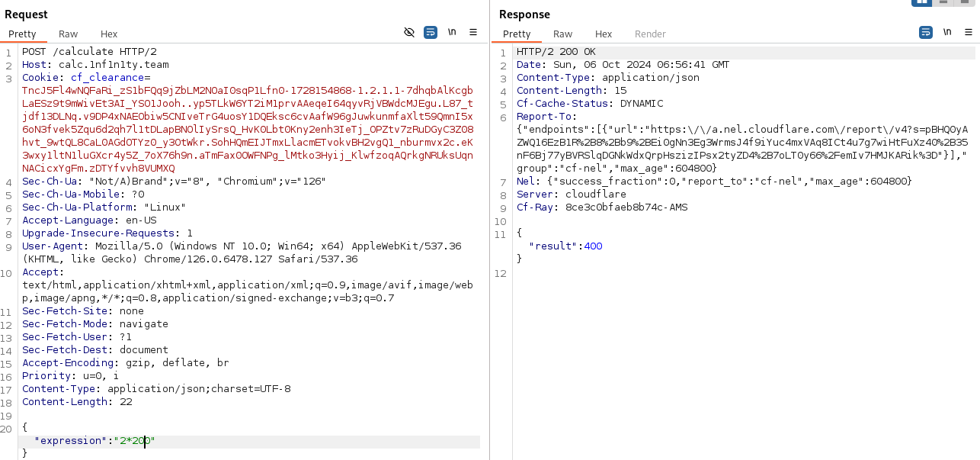
Task: Select the side-by-side layout icon
Action: 922,2
